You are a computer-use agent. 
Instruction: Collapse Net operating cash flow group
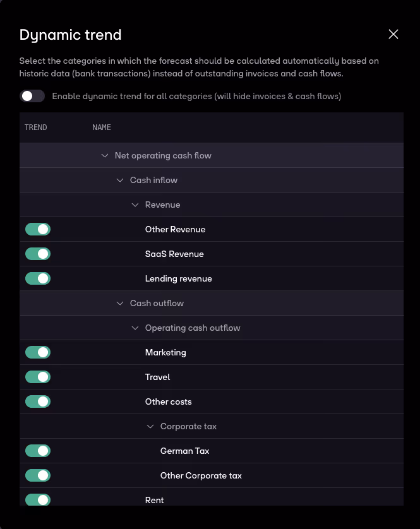point(105,155)
